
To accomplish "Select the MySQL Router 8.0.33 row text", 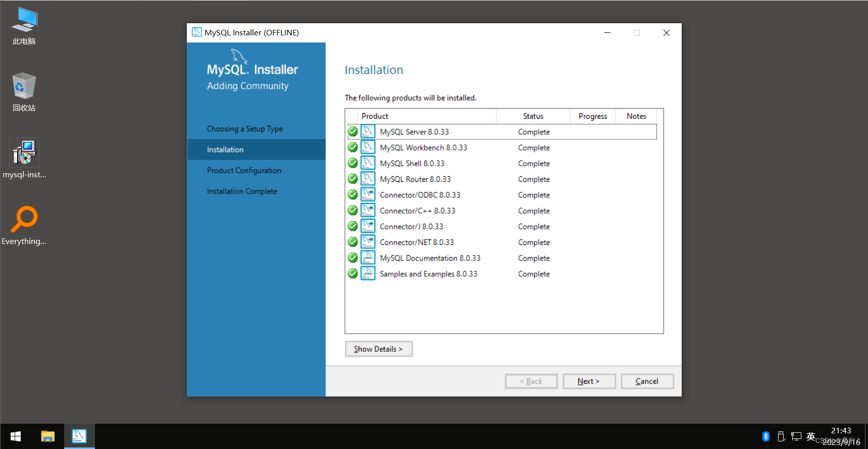I will (416, 179).
